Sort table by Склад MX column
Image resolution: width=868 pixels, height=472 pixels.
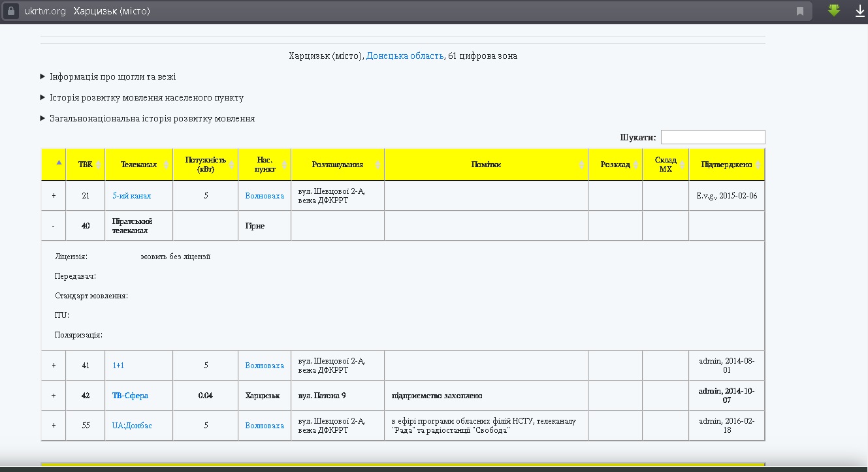(x=666, y=165)
